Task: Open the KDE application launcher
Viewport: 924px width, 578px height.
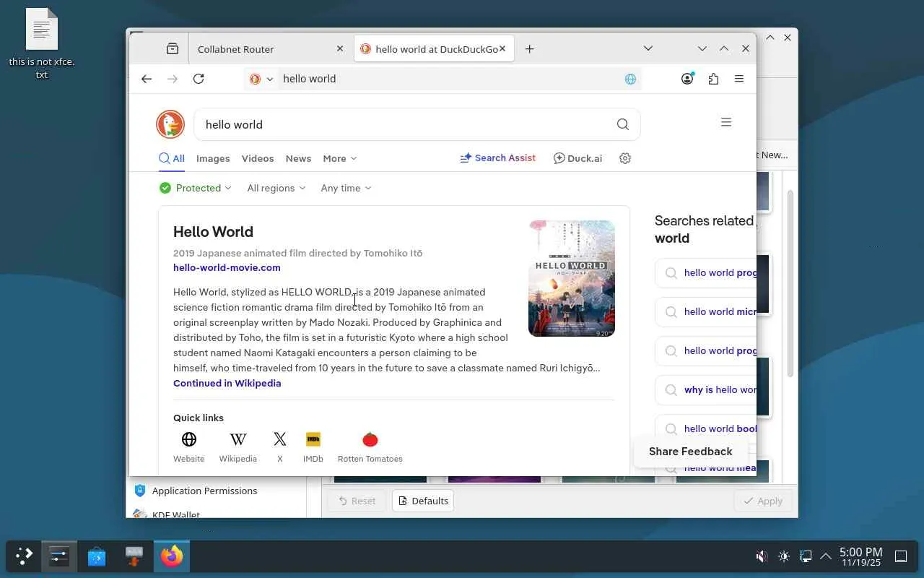Action: point(24,556)
